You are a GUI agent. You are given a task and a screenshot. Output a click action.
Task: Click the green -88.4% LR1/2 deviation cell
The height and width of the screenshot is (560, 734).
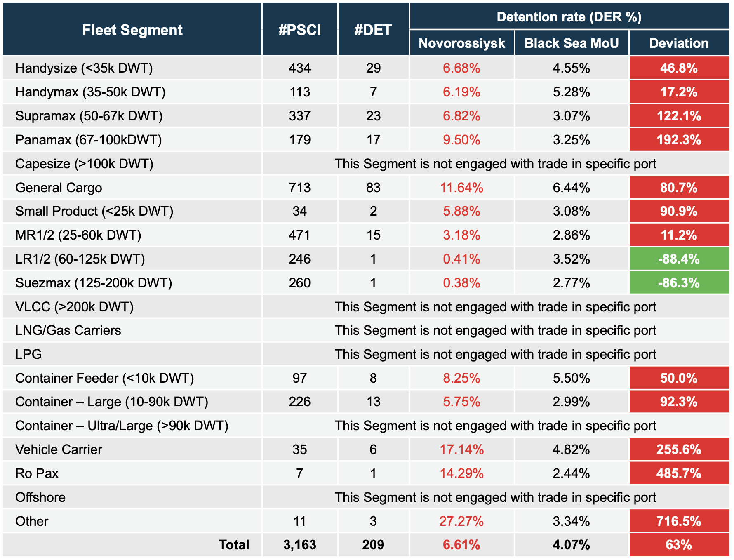point(679,259)
